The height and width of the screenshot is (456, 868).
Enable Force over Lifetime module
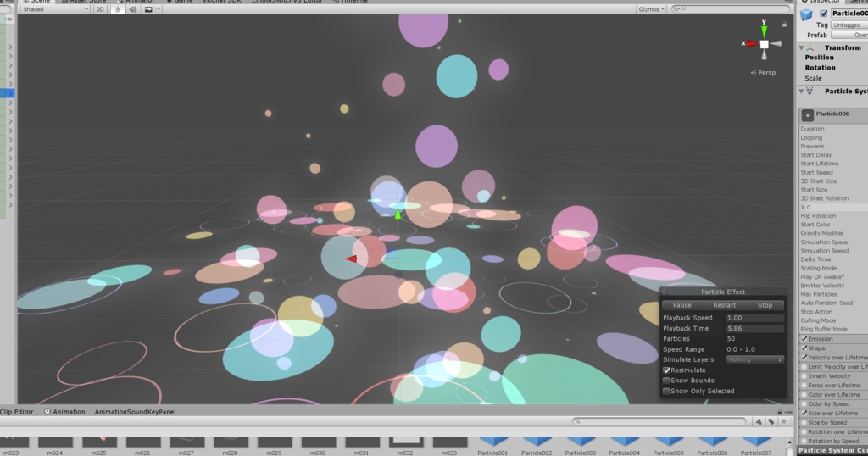tap(804, 385)
